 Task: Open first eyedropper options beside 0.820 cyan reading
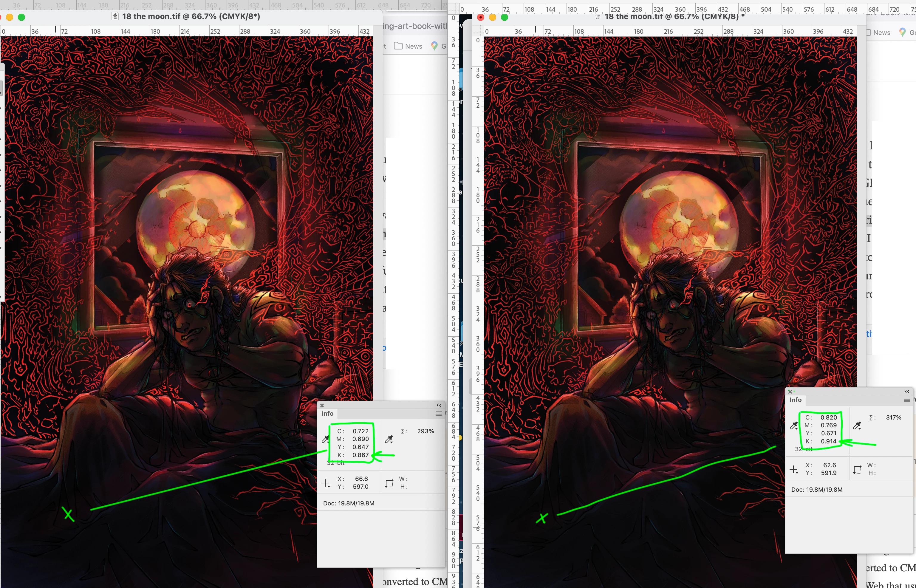click(x=793, y=426)
